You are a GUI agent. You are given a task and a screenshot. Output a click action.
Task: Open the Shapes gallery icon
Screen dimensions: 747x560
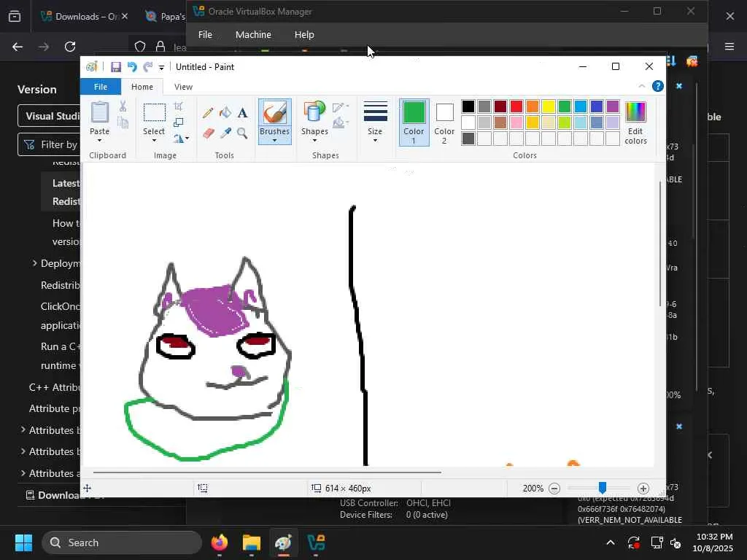tap(314, 112)
